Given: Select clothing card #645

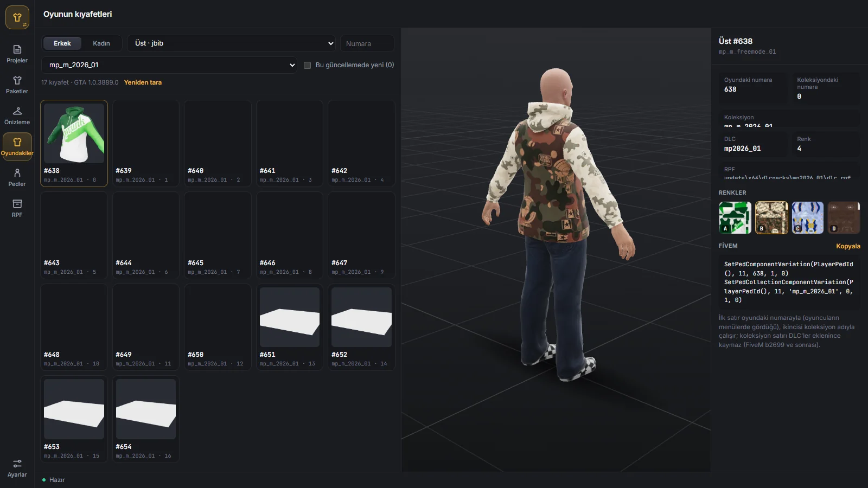Looking at the screenshot, I should pyautogui.click(x=218, y=235).
